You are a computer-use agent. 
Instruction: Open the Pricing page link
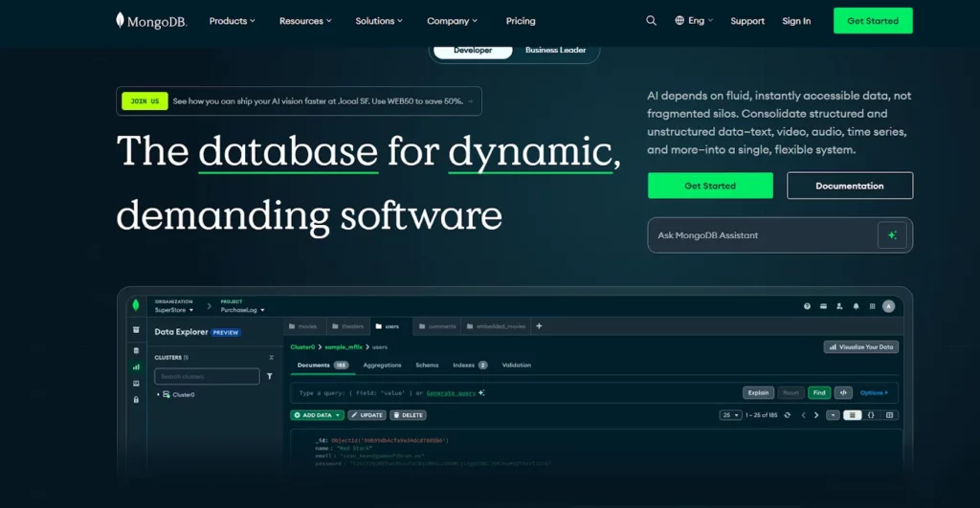[x=521, y=21]
